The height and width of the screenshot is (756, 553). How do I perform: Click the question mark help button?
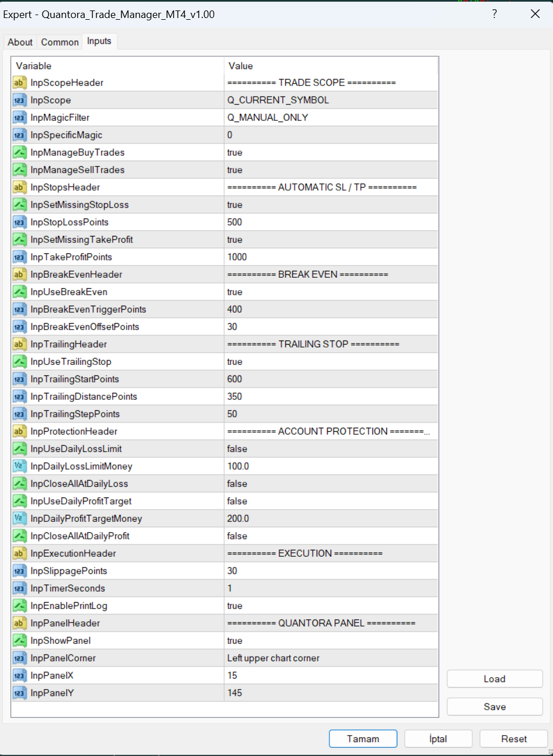point(494,14)
